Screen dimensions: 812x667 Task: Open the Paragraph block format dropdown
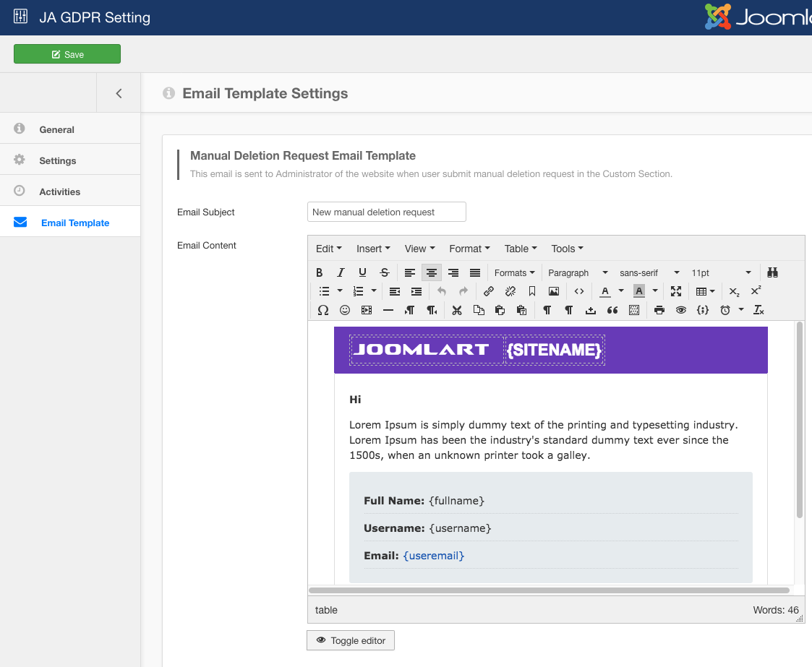[x=578, y=272]
